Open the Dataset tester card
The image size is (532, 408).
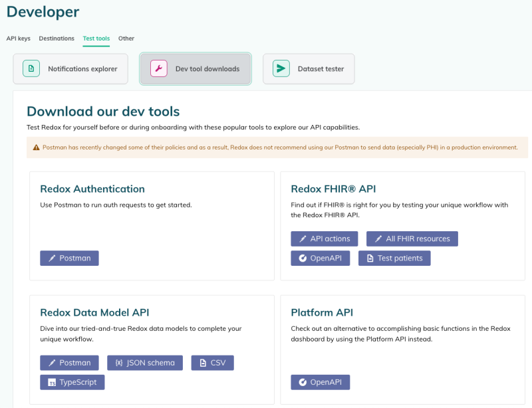[309, 69]
